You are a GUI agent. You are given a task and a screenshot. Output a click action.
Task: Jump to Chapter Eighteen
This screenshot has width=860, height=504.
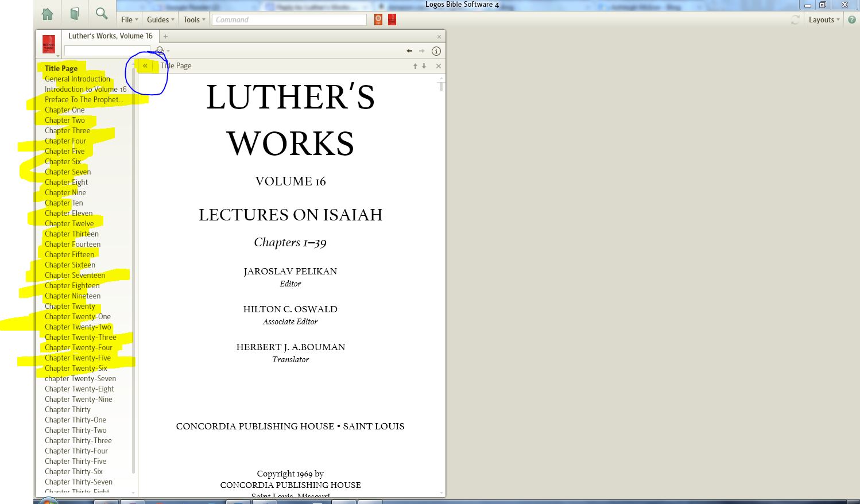[x=72, y=285]
